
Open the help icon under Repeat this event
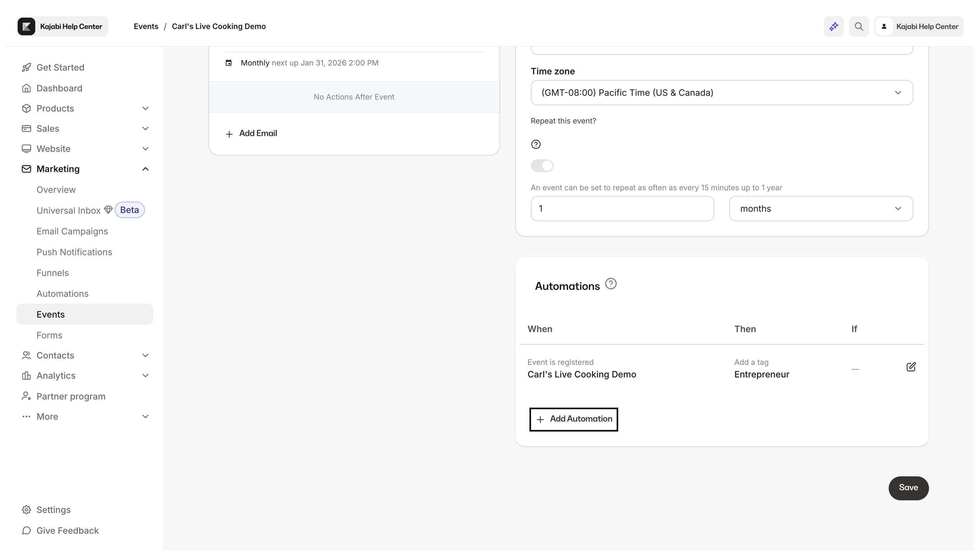(536, 144)
